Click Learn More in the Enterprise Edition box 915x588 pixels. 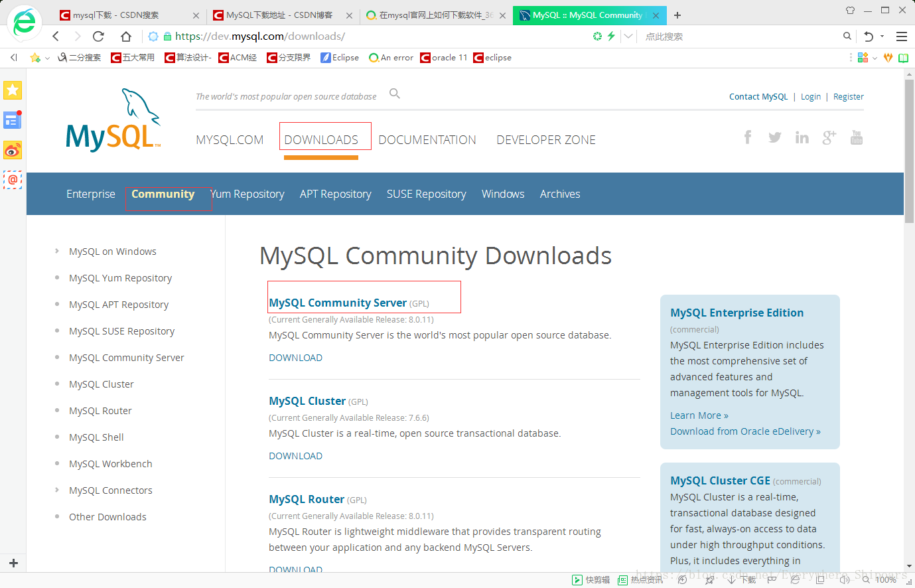(699, 415)
